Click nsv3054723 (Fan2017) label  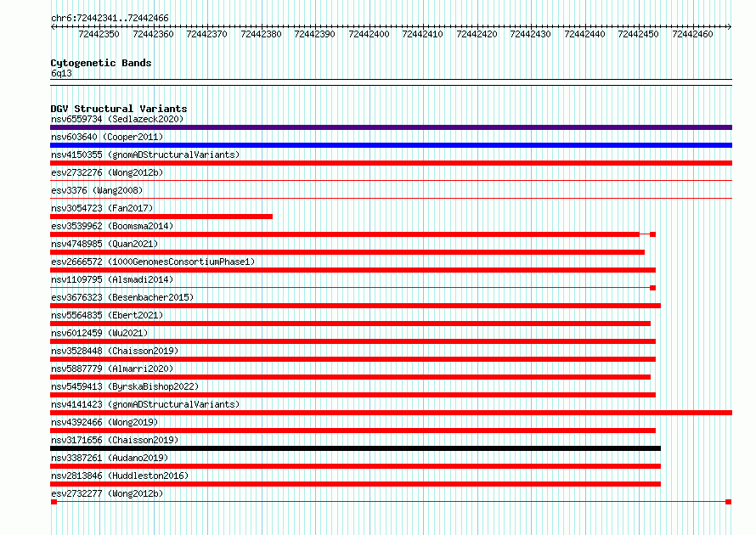(102, 208)
